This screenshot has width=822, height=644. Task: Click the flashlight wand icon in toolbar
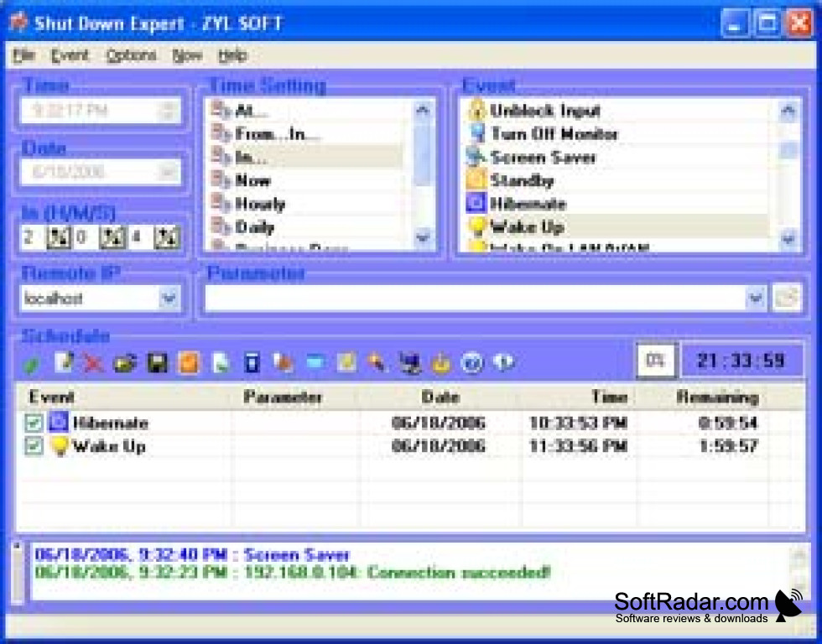coord(377,362)
